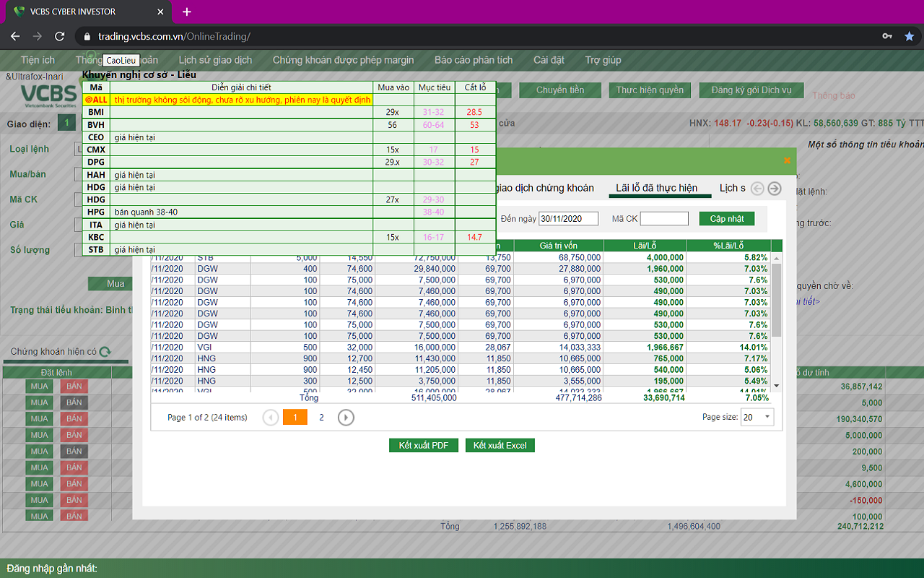The width and height of the screenshot is (924, 578).
Task: Refresh Chứng khoán hiện có list icon
Action: pyautogui.click(x=105, y=352)
